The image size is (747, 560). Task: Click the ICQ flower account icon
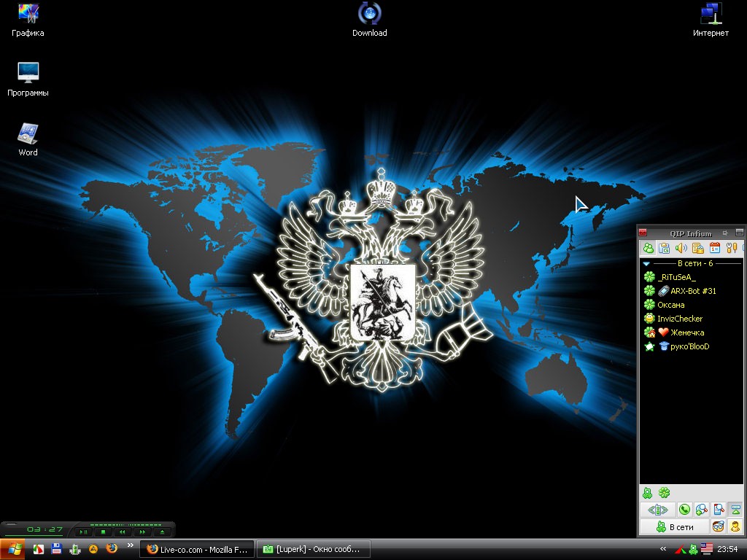tap(664, 493)
